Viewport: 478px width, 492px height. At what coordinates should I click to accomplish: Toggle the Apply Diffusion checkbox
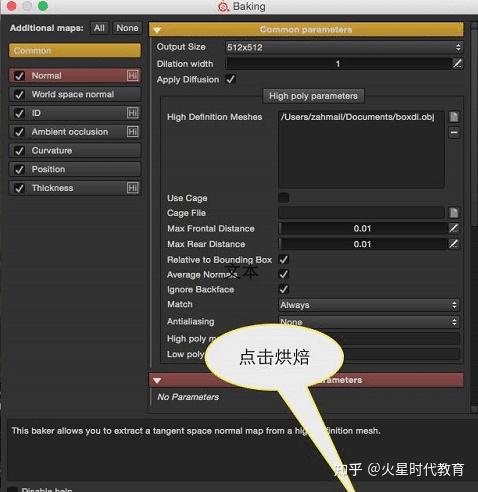point(230,79)
